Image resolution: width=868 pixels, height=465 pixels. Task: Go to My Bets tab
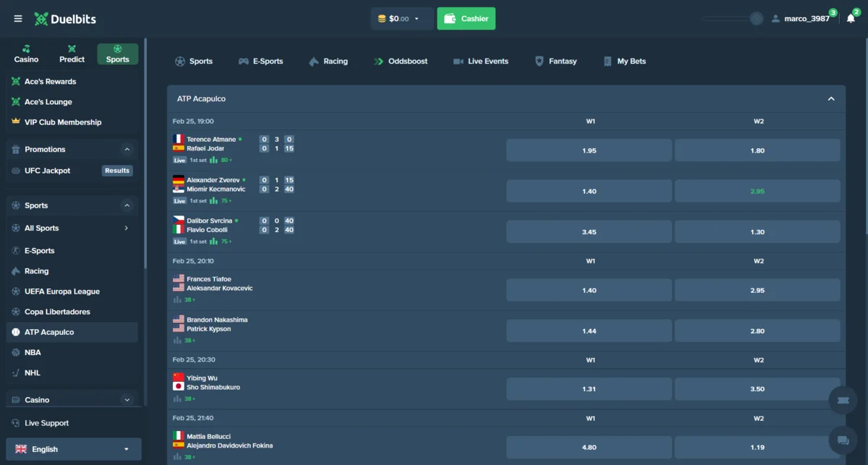point(624,61)
